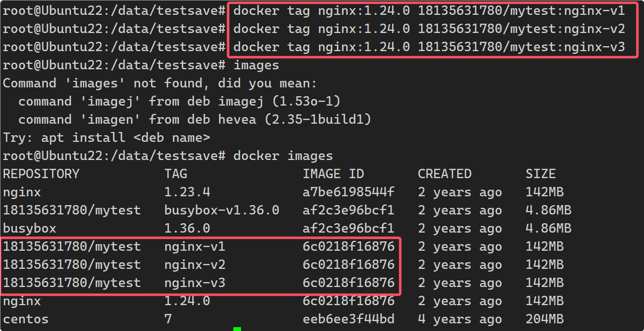Click the tag 1.24.0 in the images table

pyautogui.click(x=187, y=301)
